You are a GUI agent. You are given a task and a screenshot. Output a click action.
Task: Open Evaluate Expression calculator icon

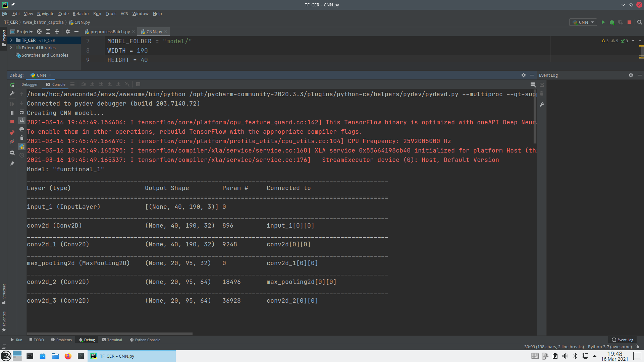[138, 84]
